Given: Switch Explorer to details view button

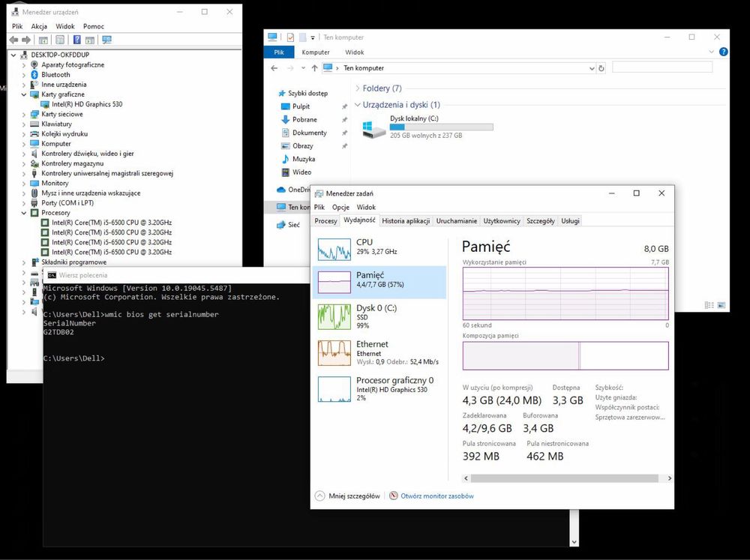Looking at the screenshot, I should (709, 305).
